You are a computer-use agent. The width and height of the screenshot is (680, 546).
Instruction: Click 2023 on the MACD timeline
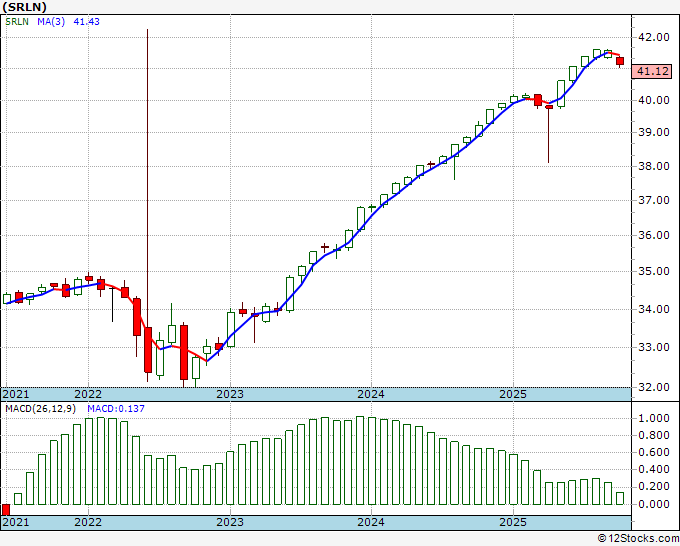(230, 522)
